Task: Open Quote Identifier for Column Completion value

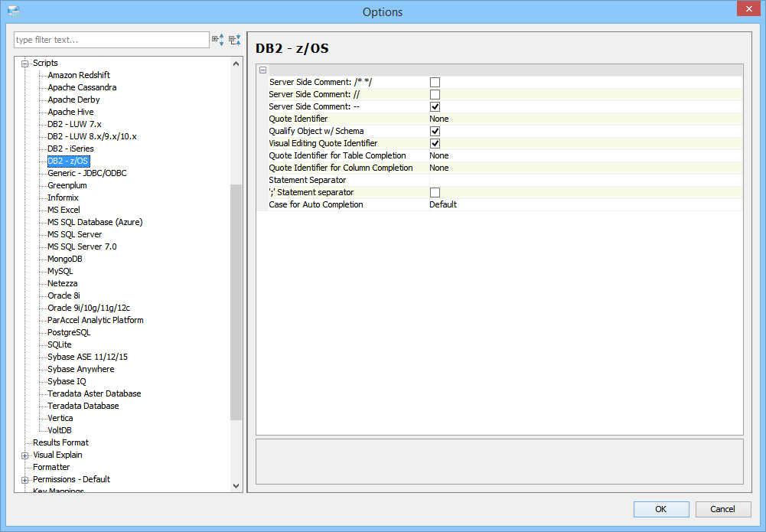Action: click(585, 168)
